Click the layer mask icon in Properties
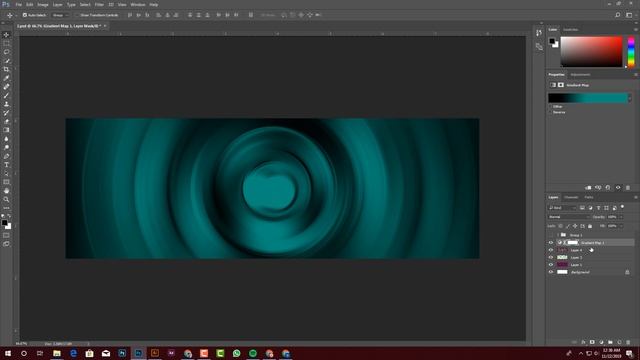 (x=561, y=85)
